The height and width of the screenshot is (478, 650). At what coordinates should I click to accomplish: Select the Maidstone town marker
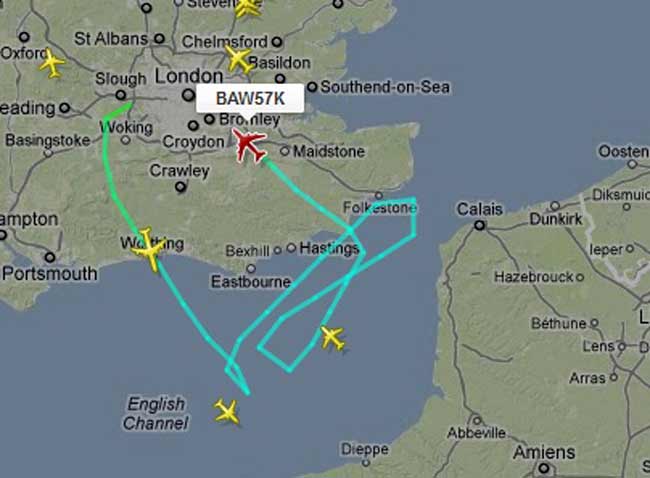(285, 151)
